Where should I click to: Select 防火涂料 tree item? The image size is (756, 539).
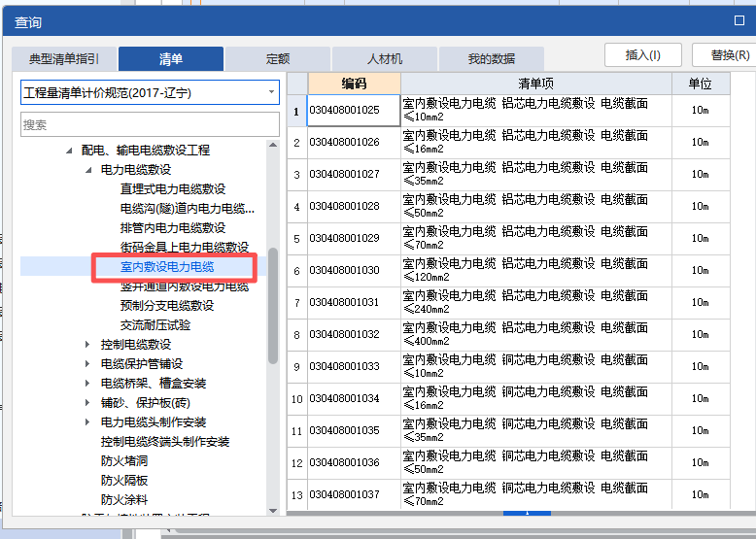click(x=124, y=499)
